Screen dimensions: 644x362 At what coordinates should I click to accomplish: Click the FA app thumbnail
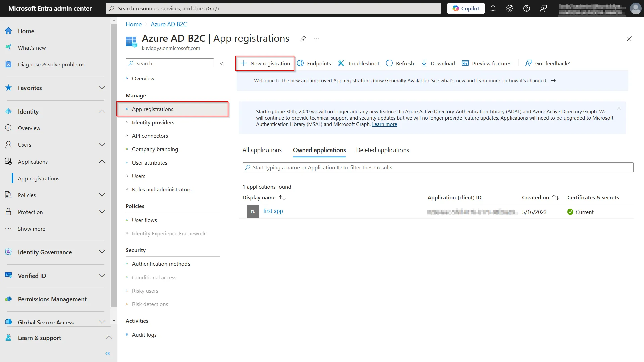(253, 212)
